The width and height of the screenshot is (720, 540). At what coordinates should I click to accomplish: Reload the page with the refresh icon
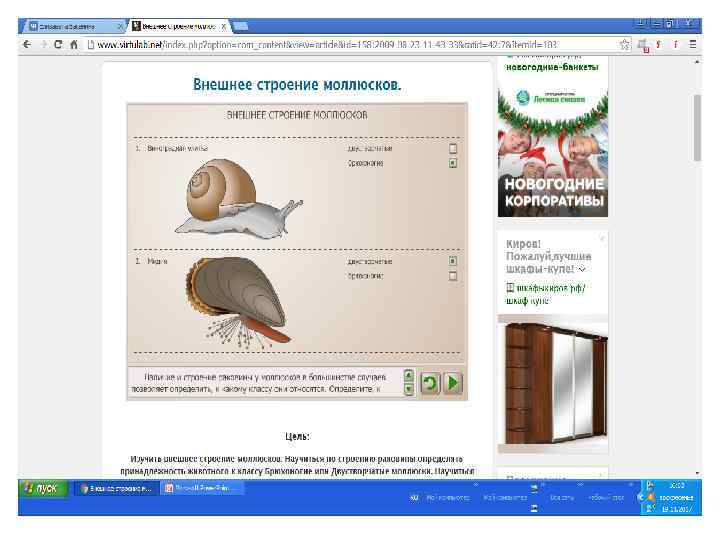click(58, 45)
